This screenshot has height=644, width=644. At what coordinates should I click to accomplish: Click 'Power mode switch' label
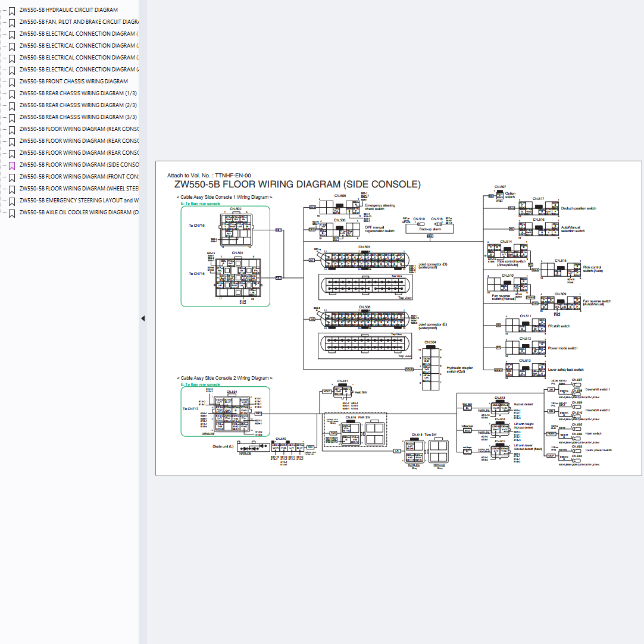[x=562, y=348]
